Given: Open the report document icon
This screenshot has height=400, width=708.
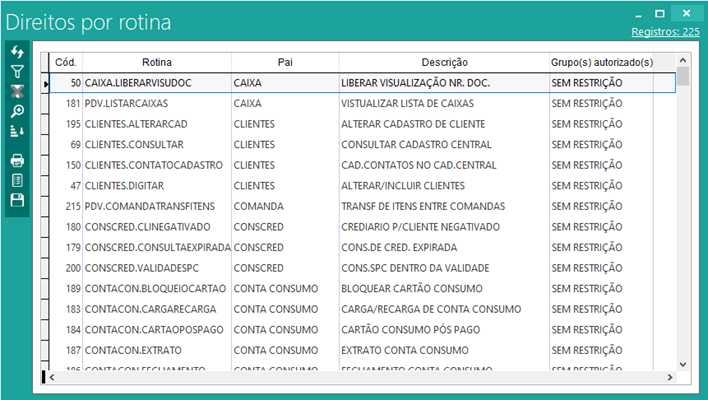Looking at the screenshot, I should click(17, 180).
